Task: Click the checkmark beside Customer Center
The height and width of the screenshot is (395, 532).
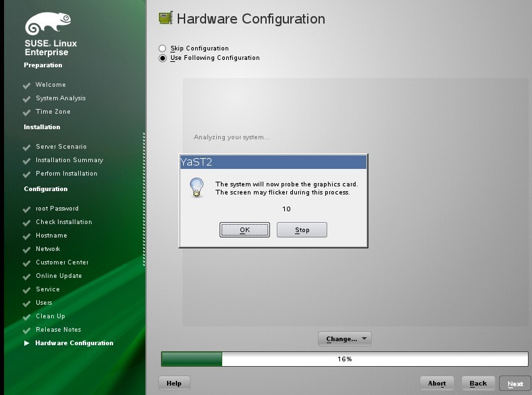Action: 26,263
